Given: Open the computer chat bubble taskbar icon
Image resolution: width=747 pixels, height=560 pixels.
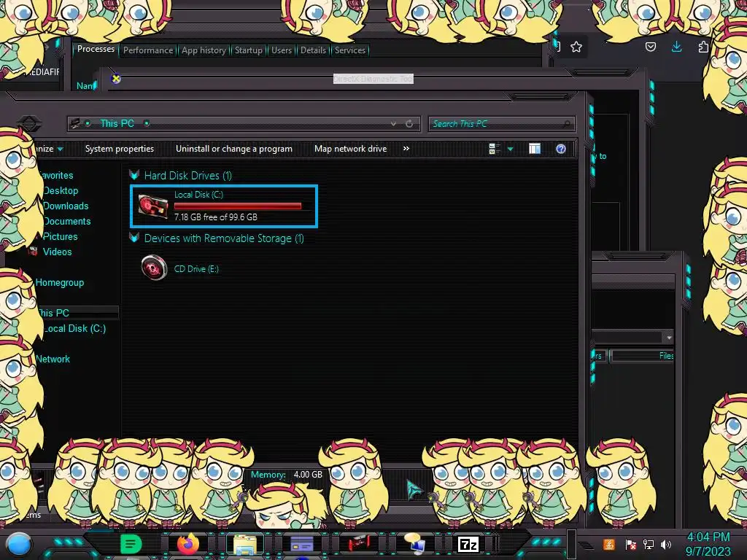Looking at the screenshot, I should (x=415, y=544).
